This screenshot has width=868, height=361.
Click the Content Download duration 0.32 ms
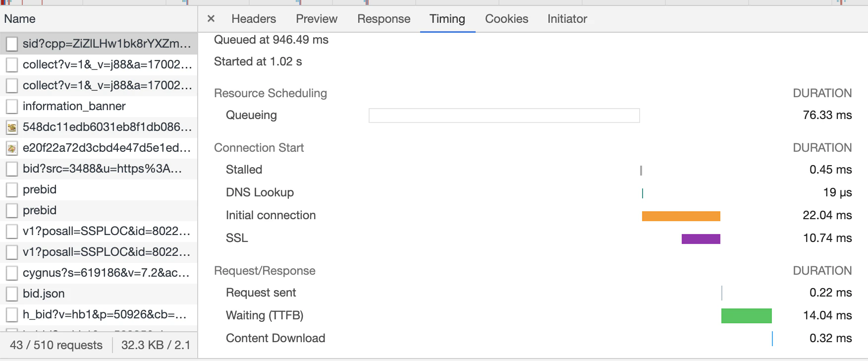coord(831,338)
